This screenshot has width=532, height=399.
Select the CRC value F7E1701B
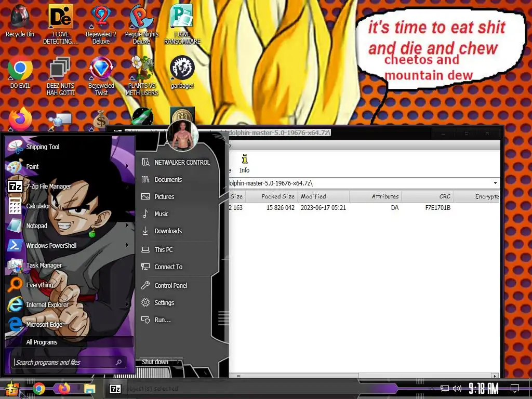437,208
